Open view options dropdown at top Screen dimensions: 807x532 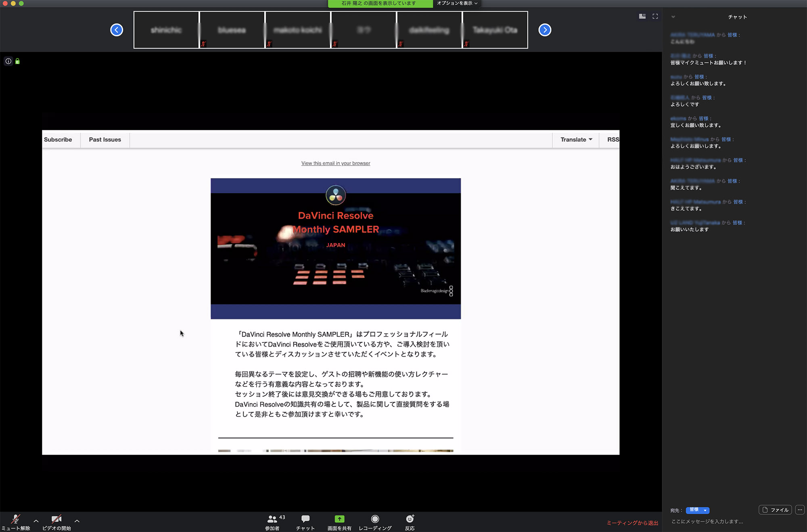pyautogui.click(x=457, y=3)
